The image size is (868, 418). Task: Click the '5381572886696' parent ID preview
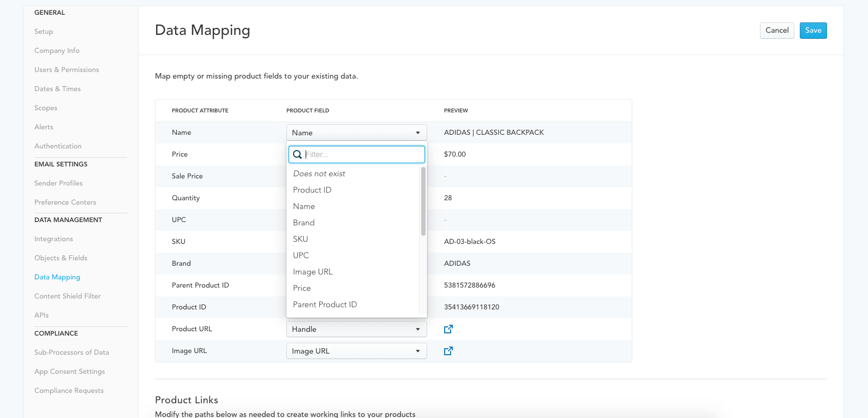click(470, 285)
